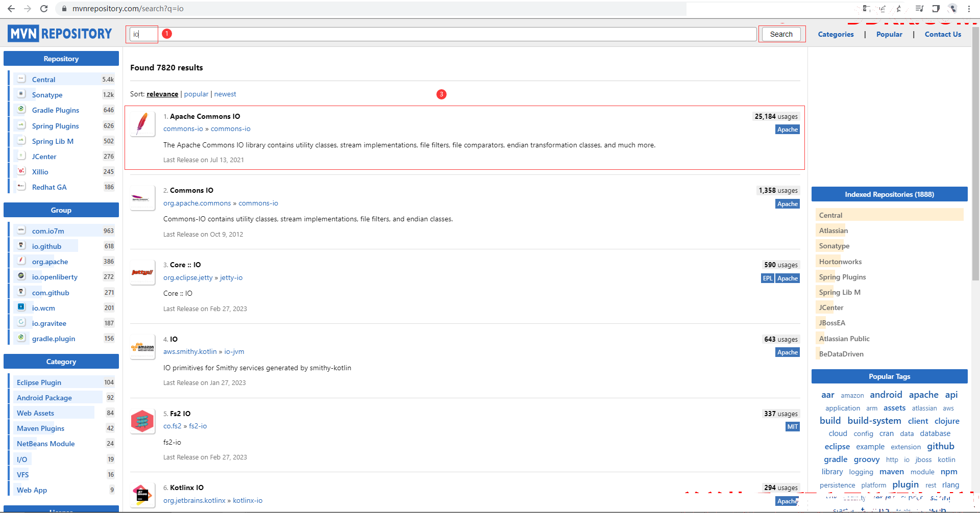Image resolution: width=980 pixels, height=513 pixels.
Task: Click the github popular tag
Action: pyautogui.click(x=941, y=446)
